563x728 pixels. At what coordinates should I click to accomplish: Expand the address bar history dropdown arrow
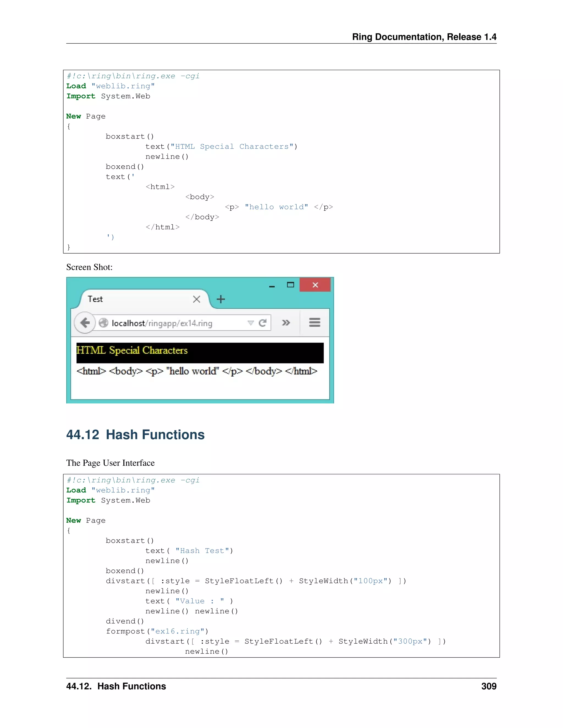[250, 323]
